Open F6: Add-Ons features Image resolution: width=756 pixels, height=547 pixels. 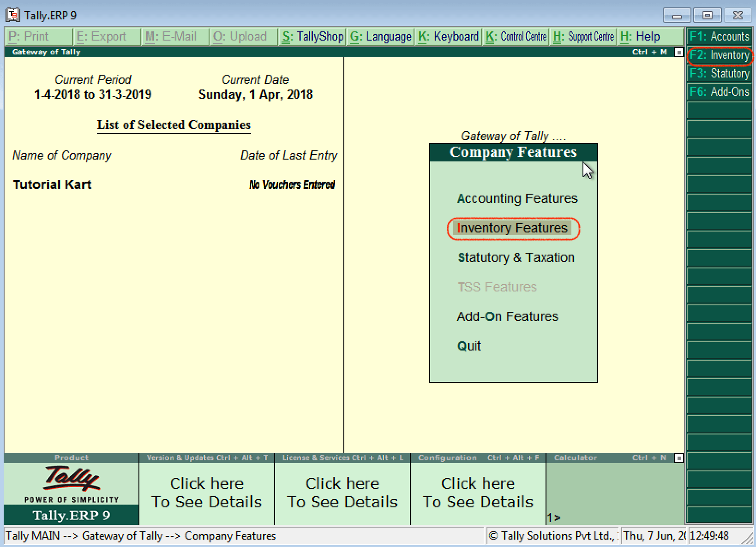click(719, 91)
